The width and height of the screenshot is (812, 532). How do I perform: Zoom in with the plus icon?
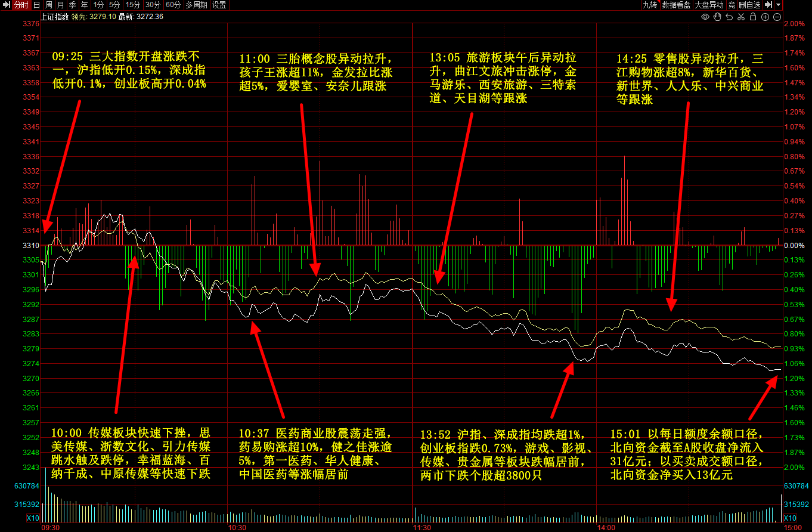pos(765,17)
